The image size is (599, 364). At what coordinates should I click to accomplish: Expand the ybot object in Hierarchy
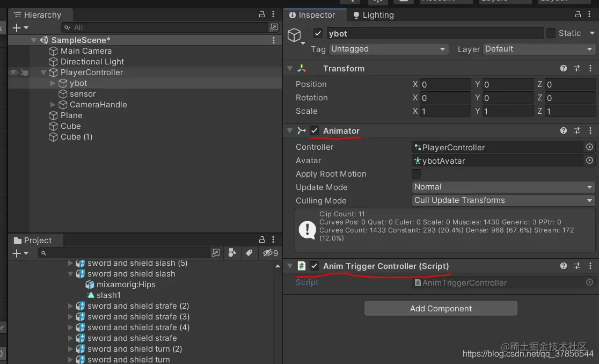(x=53, y=83)
